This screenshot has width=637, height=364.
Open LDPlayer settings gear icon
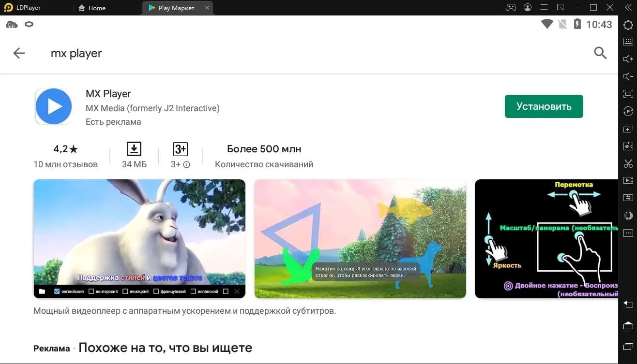(628, 25)
